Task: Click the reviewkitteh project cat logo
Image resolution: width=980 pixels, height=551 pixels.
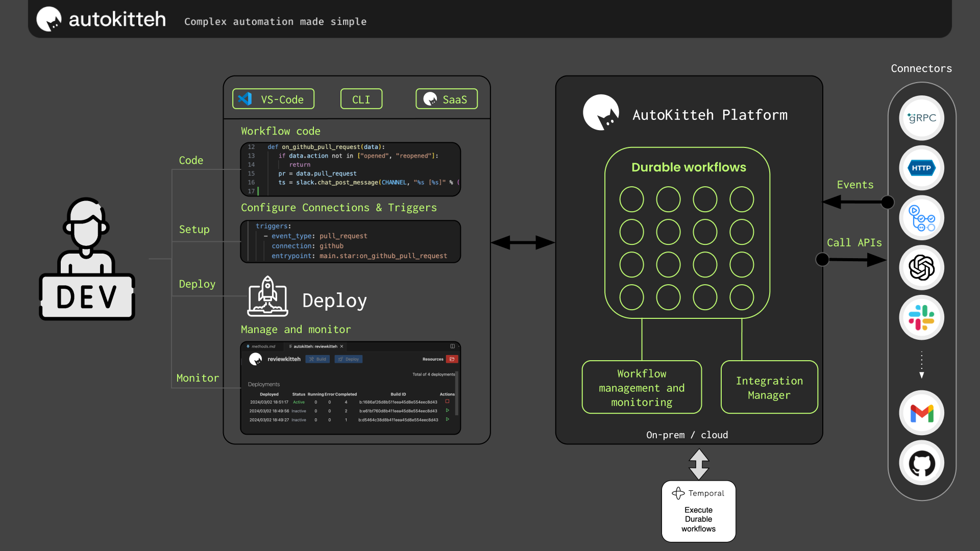Action: click(x=255, y=359)
